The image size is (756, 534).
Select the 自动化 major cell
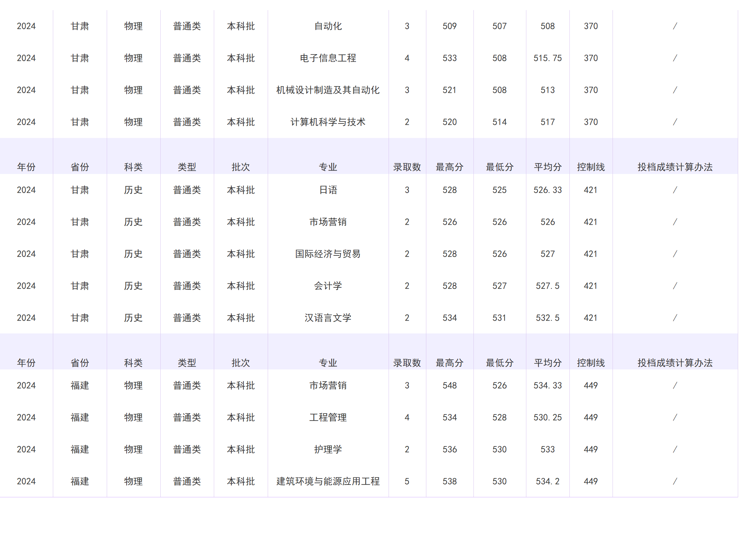[x=328, y=26]
